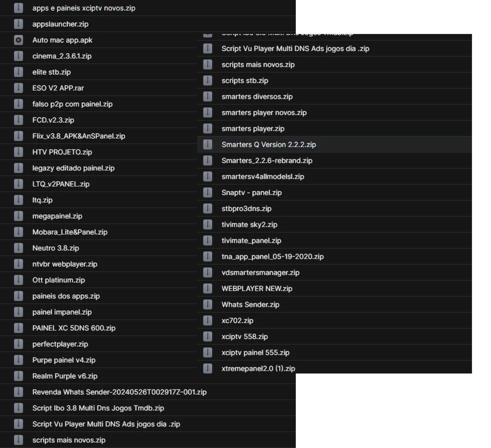Select the file name paineis dos apps.zip
This screenshot has width=491, height=448.
click(x=66, y=296)
